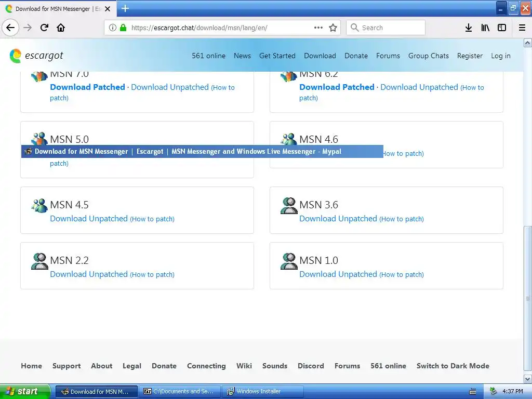532x399 pixels.
Task: Click the MSN 4.5 buddy icon
Action: (39, 206)
